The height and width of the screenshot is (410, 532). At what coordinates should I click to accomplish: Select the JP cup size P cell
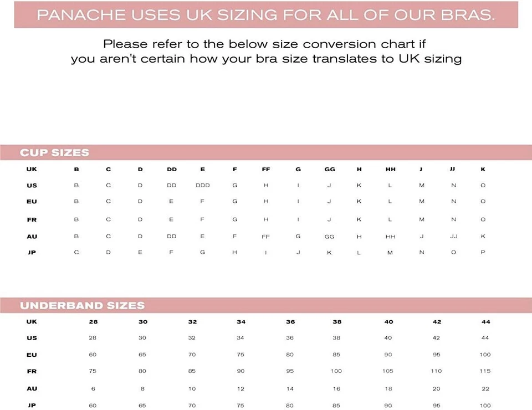point(483,253)
